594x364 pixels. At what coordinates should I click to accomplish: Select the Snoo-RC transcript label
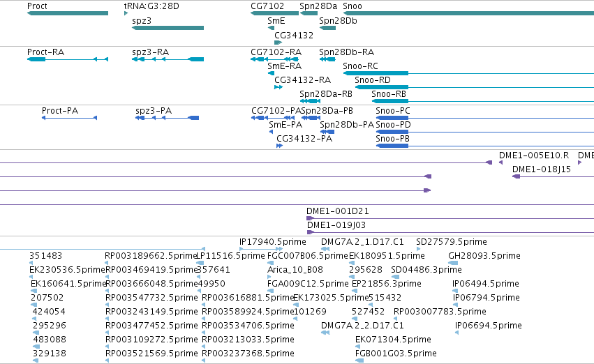[360, 66]
